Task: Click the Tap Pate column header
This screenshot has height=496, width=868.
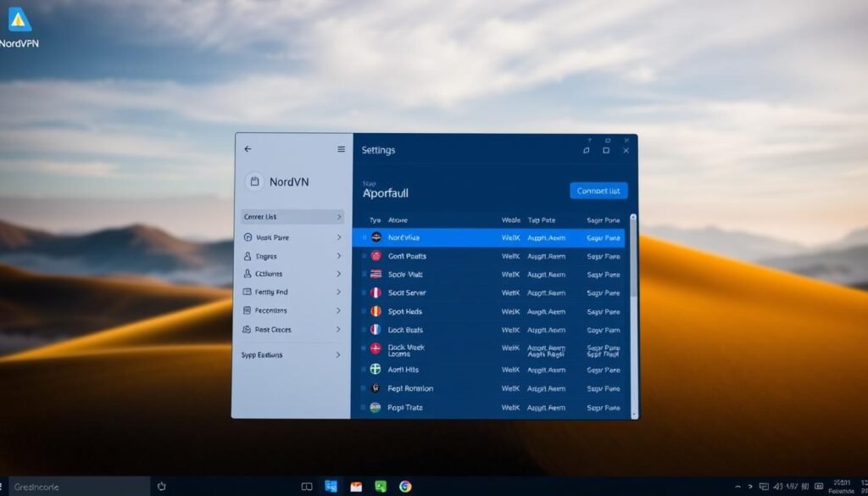Action: (x=541, y=220)
